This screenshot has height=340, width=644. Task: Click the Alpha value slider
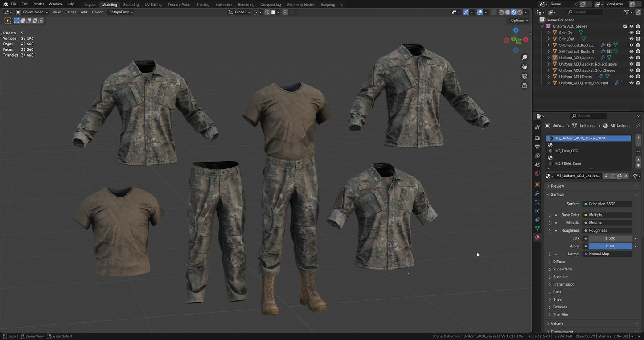pos(611,246)
